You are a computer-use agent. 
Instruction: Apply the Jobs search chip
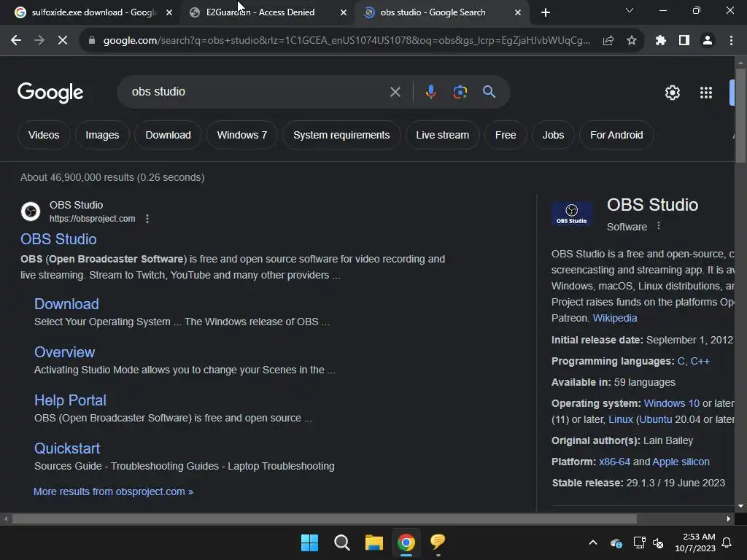(x=553, y=135)
